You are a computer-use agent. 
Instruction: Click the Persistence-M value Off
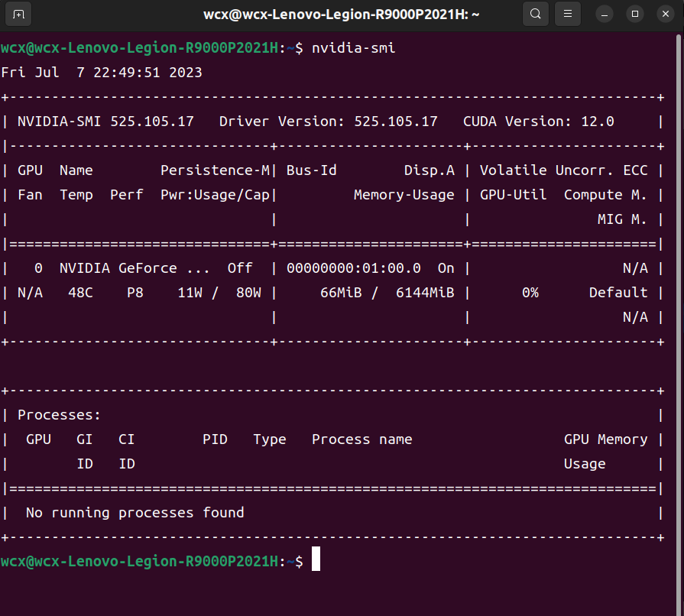240,267
